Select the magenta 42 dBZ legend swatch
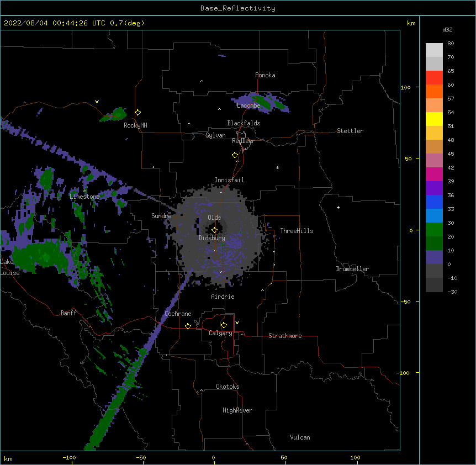Screen dimensions: 476x465 [x=434, y=174]
